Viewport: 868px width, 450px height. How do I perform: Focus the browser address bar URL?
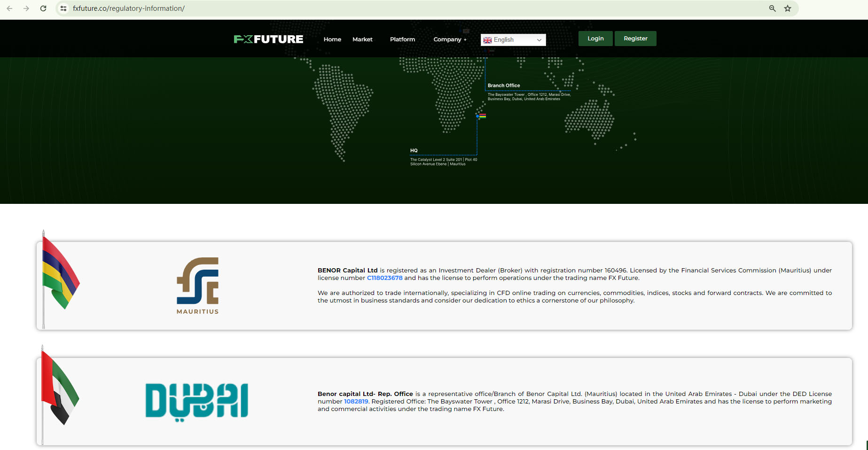pos(129,8)
